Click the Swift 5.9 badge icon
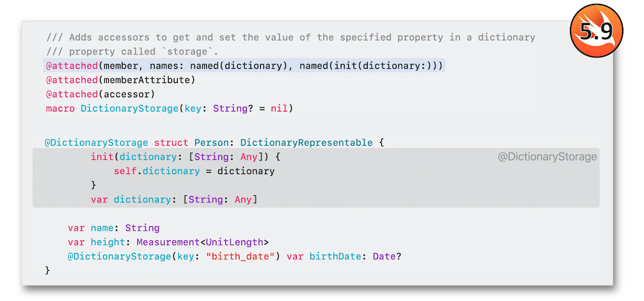Viewport: 644px width, 301px height. coord(596,30)
